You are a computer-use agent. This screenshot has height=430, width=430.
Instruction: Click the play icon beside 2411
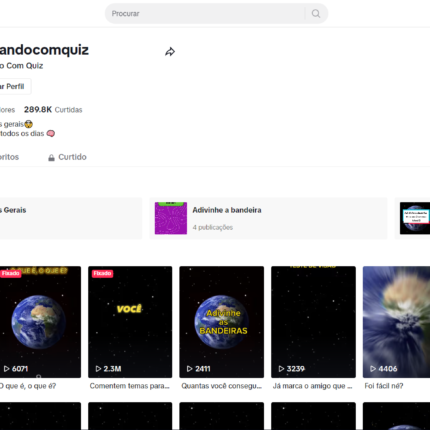pos(190,369)
